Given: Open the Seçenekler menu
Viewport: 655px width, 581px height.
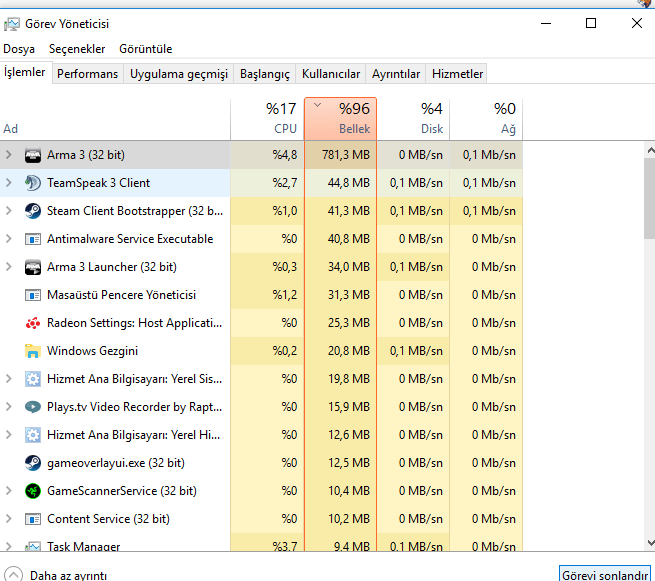Looking at the screenshot, I should coord(77,49).
